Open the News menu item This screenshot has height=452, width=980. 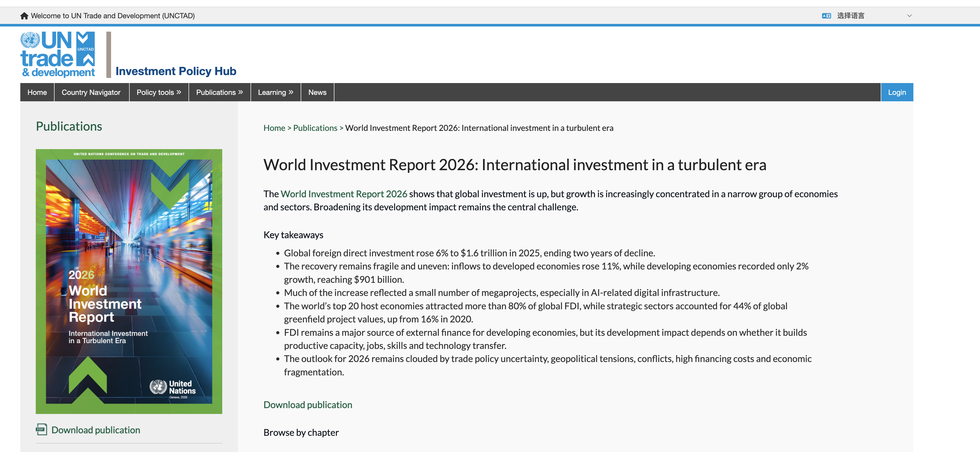click(x=317, y=92)
